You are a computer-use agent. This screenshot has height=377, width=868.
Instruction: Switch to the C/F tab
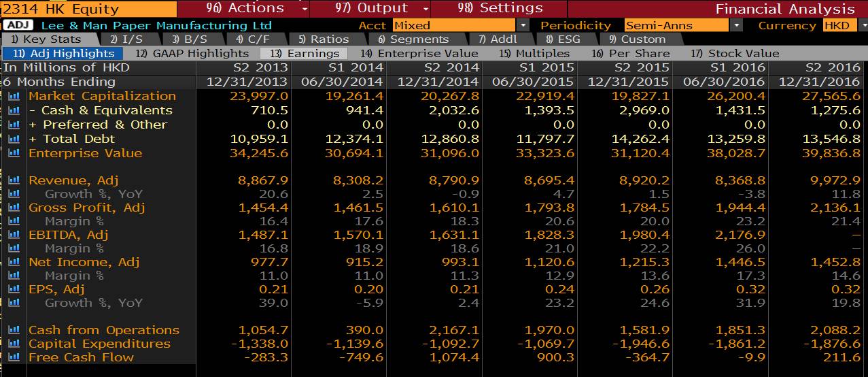coord(251,39)
